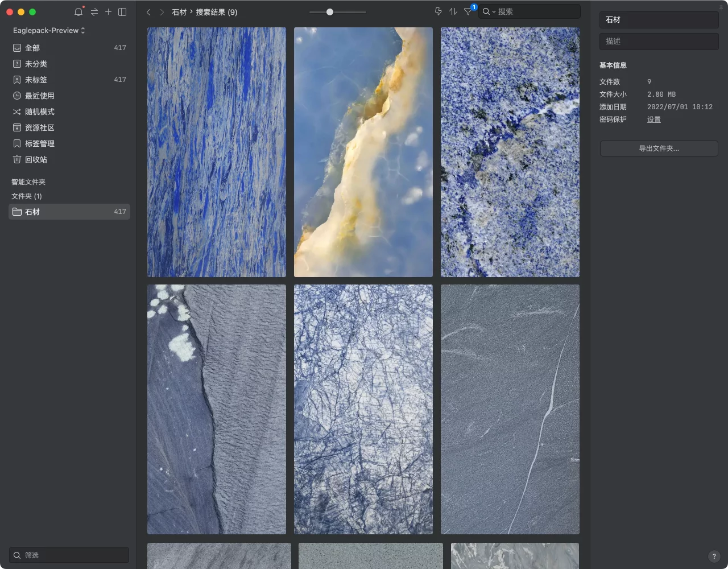Click the plus add icon
Image resolution: width=728 pixels, height=569 pixels.
click(108, 12)
